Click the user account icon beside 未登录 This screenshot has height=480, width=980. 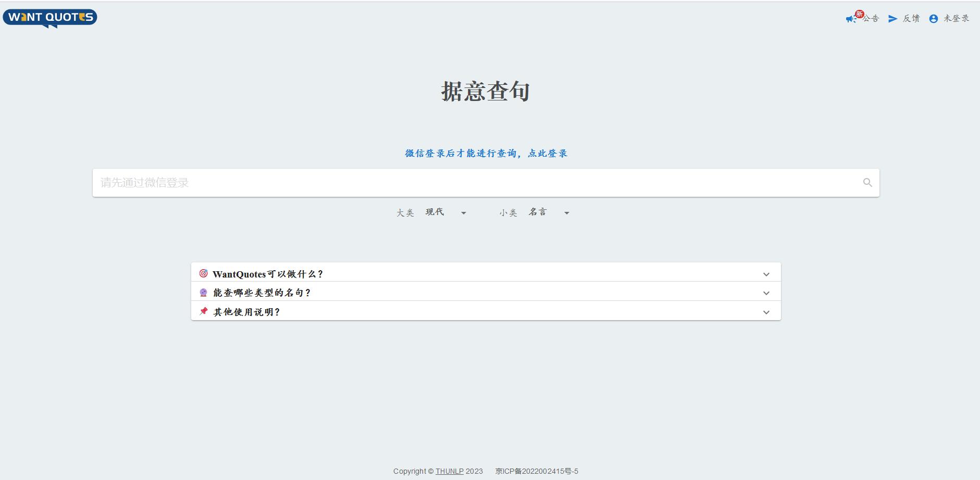coord(933,18)
